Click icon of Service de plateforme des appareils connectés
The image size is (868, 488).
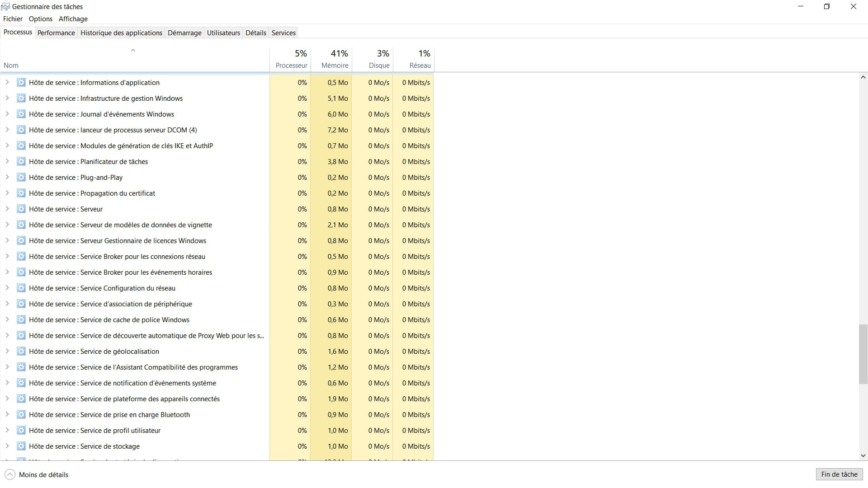pos(21,399)
